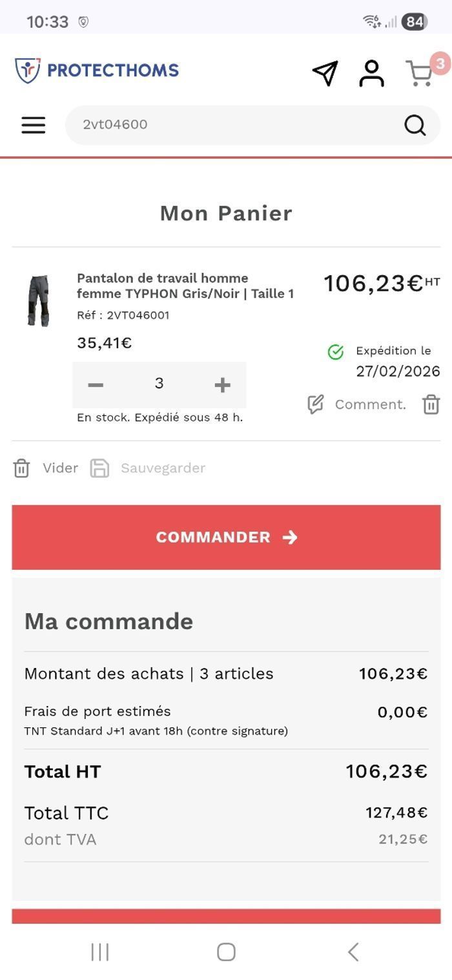Increase quantity with the plus button
Viewport: 452px width, 980px height.
[222, 384]
